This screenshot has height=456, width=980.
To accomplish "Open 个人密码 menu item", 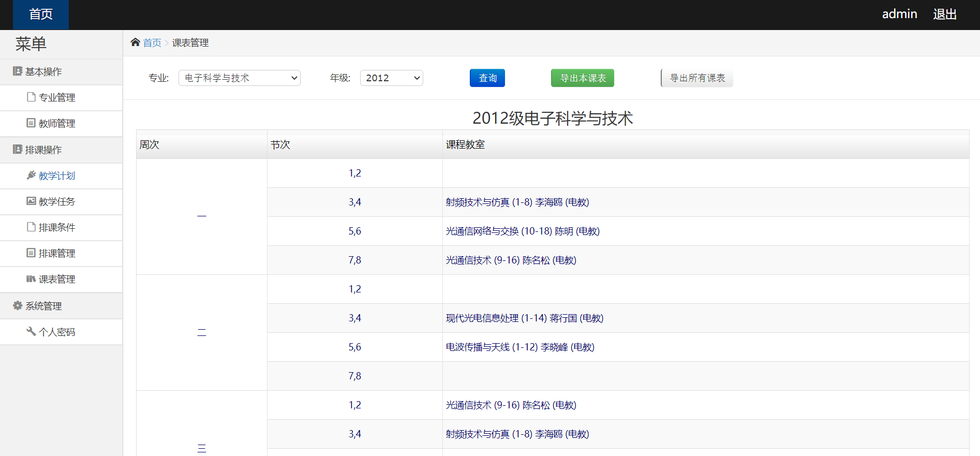I will pos(61,332).
